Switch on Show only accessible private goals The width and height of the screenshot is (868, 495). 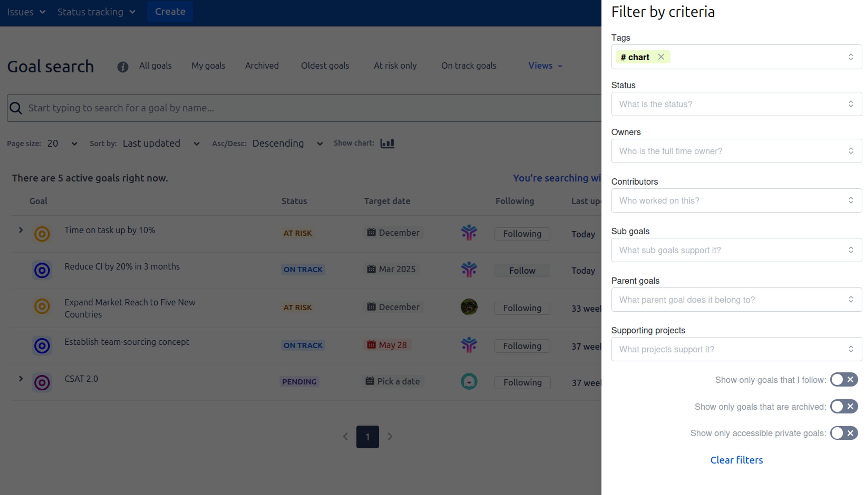pos(844,433)
